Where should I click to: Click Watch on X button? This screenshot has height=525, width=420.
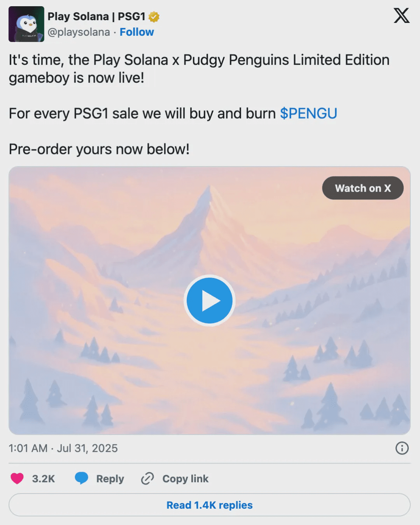[362, 188]
